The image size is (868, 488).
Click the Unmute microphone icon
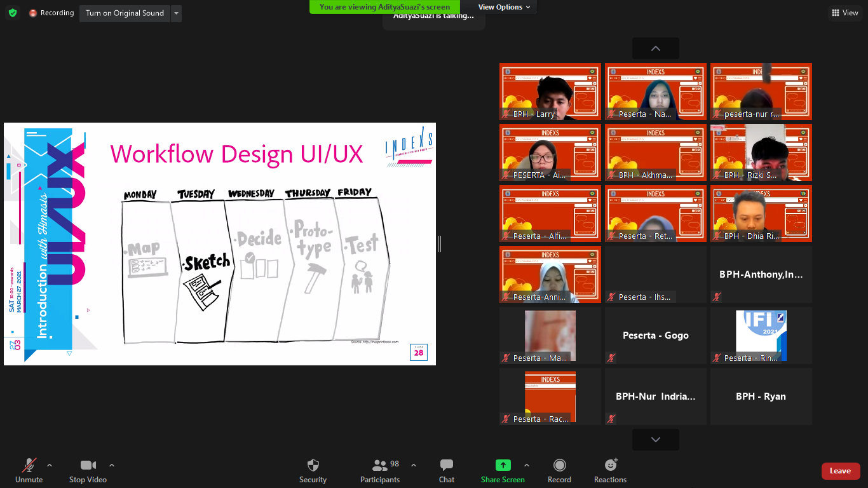pos(29,466)
